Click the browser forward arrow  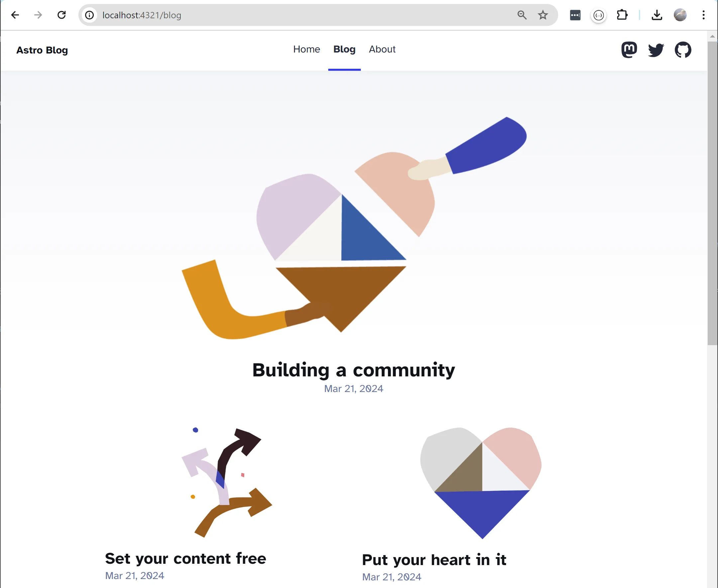click(x=38, y=15)
